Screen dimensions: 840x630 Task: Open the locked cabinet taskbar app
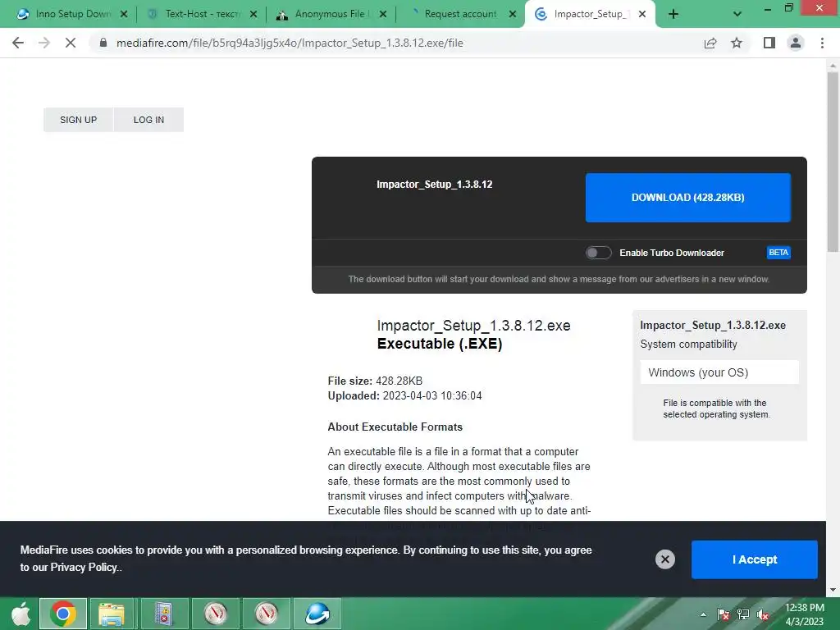pos(163,614)
